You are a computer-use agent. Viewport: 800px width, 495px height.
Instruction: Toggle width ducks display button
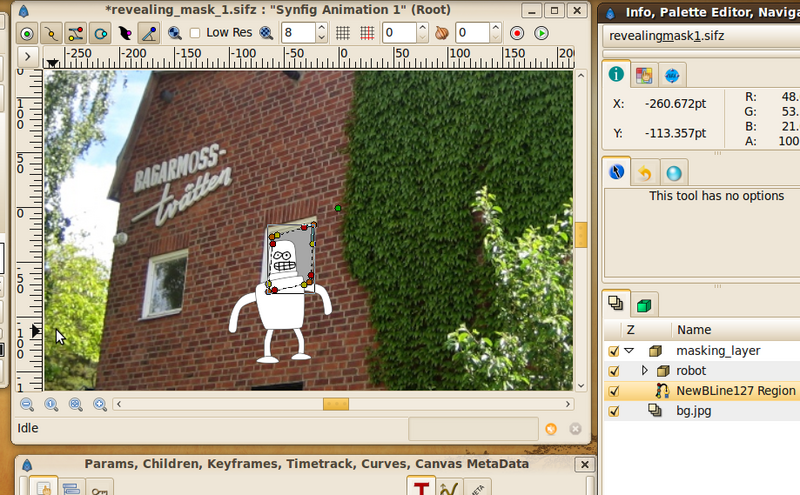point(124,34)
